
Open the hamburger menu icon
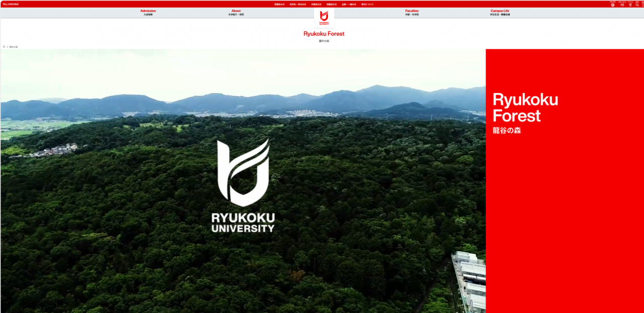click(x=642, y=5)
